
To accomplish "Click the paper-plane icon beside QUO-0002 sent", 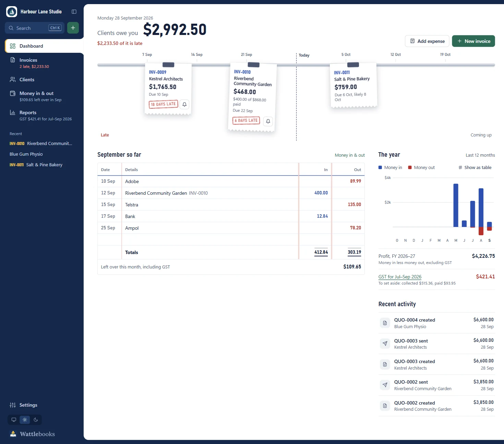I will tap(385, 385).
